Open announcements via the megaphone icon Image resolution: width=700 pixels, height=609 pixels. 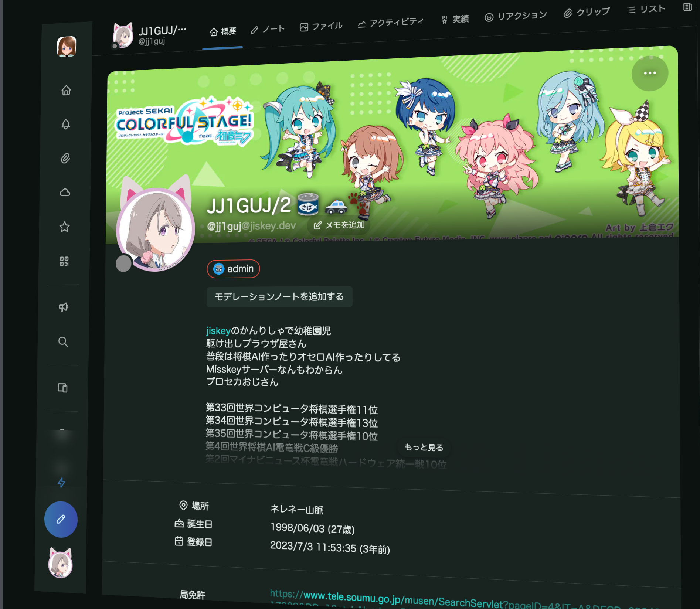[x=64, y=307]
